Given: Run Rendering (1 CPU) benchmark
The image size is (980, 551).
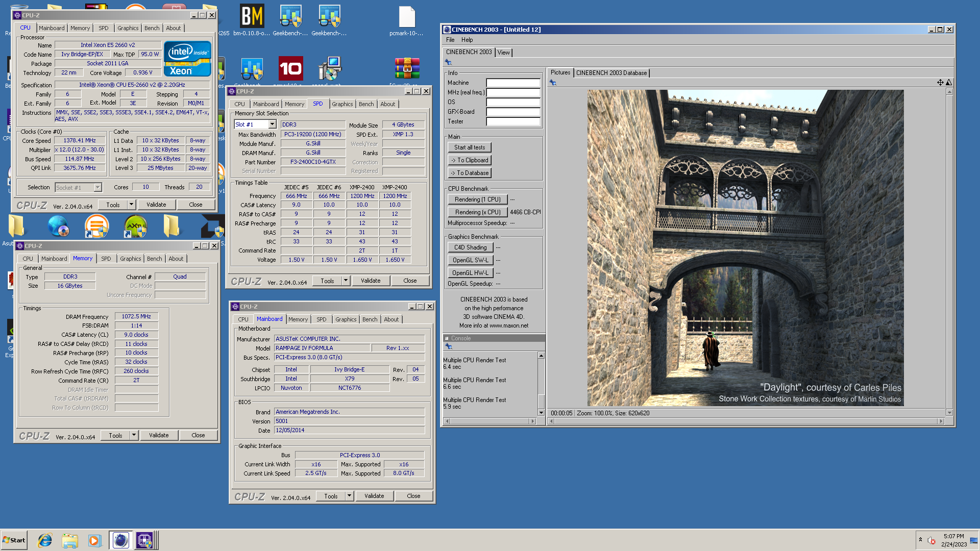Looking at the screenshot, I should click(x=478, y=199).
